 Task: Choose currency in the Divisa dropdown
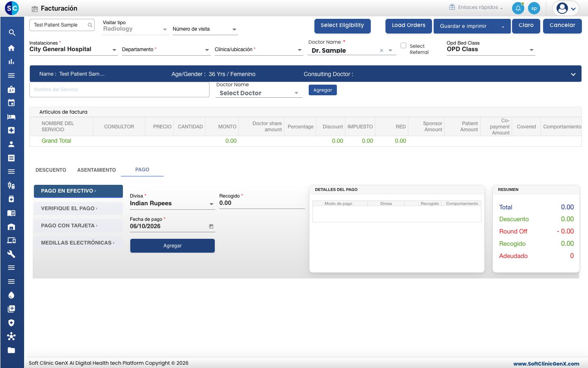pos(172,204)
